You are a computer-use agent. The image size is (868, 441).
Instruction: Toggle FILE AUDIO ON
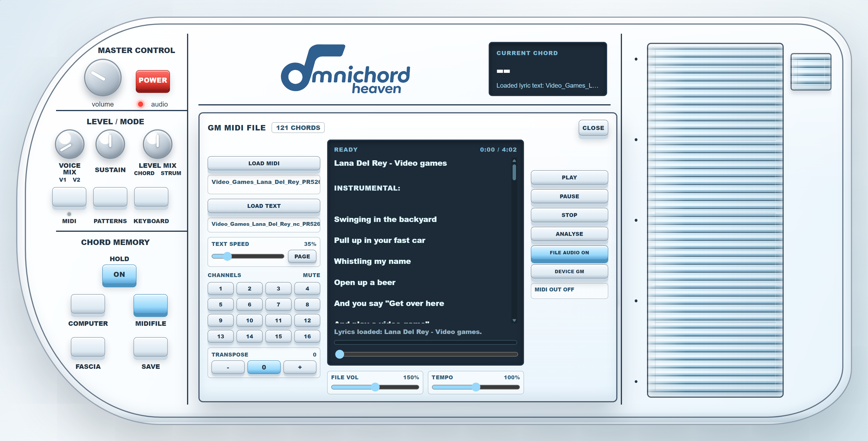tap(569, 253)
